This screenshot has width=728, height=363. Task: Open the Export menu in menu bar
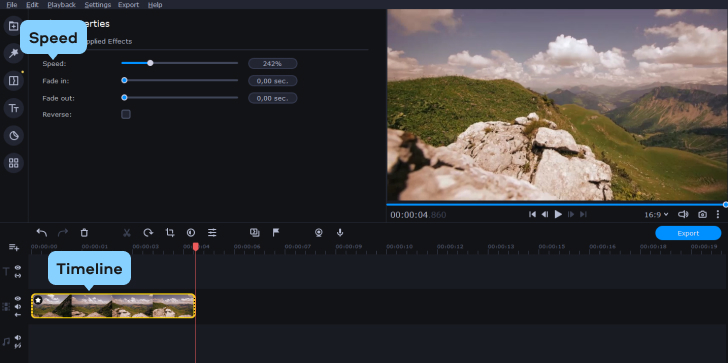click(x=129, y=5)
